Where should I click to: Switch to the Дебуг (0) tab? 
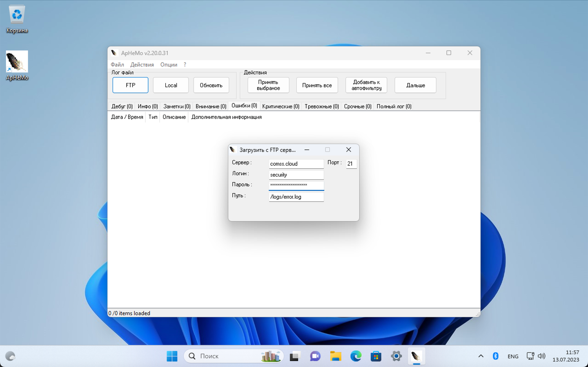pos(122,107)
